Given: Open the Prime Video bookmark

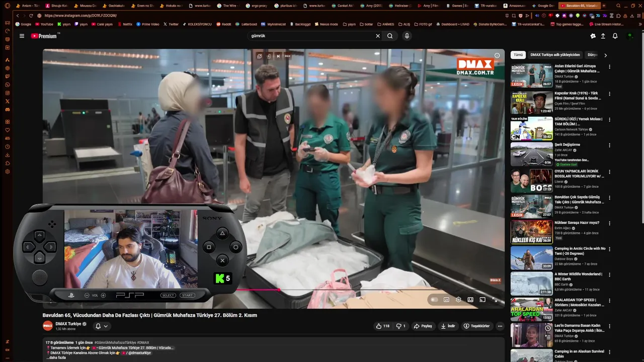Looking at the screenshot, I should pos(147,24).
